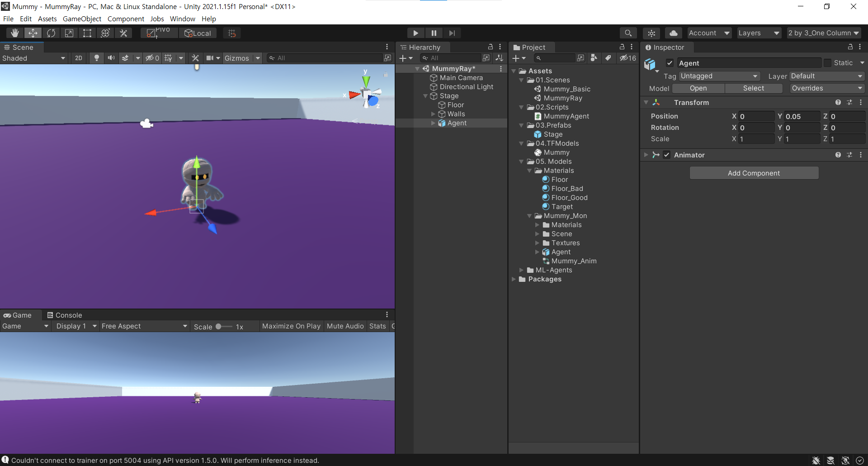Toggle Agent active checkbox in Inspector
The height and width of the screenshot is (466, 868).
(x=670, y=63)
